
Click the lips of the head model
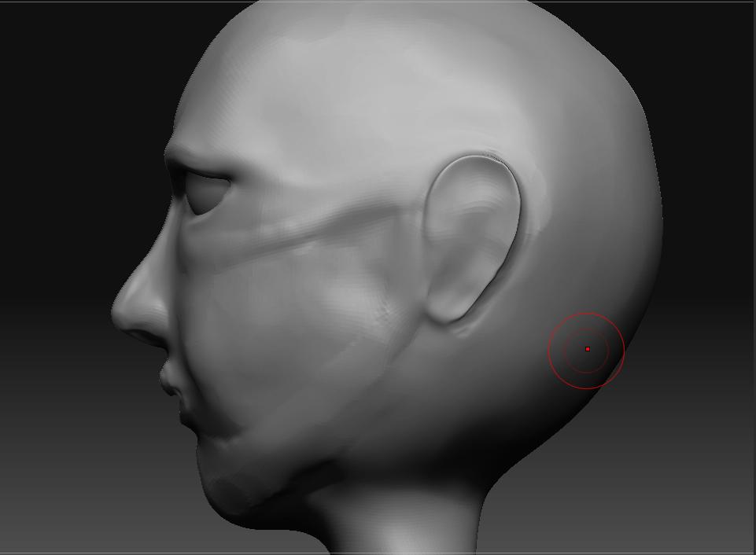click(x=174, y=392)
